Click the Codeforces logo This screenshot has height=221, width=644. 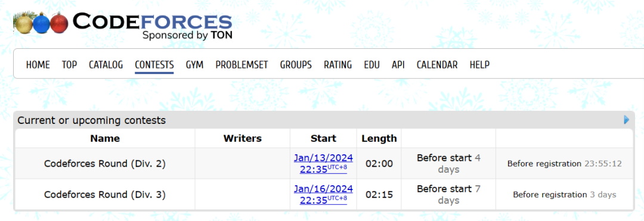point(123,26)
